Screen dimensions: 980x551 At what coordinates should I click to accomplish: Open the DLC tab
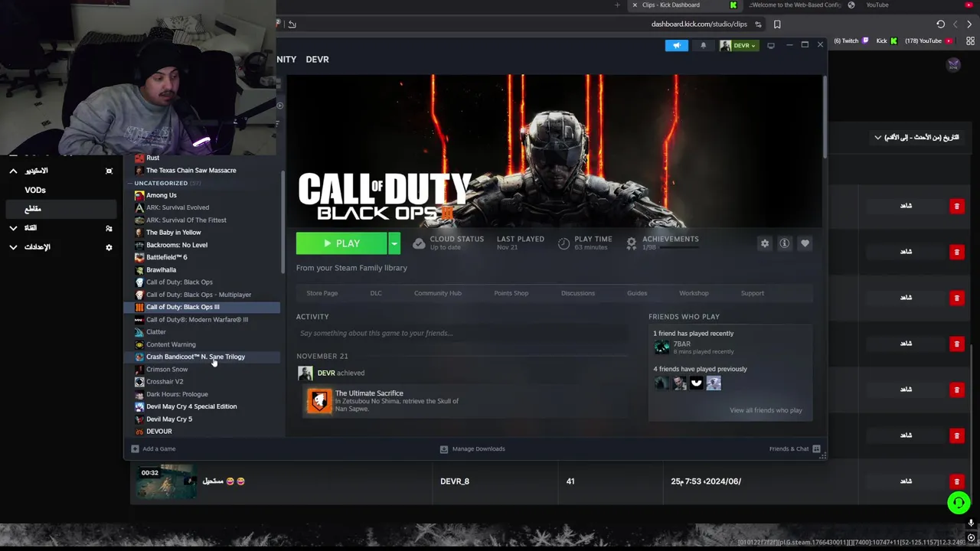tap(376, 293)
